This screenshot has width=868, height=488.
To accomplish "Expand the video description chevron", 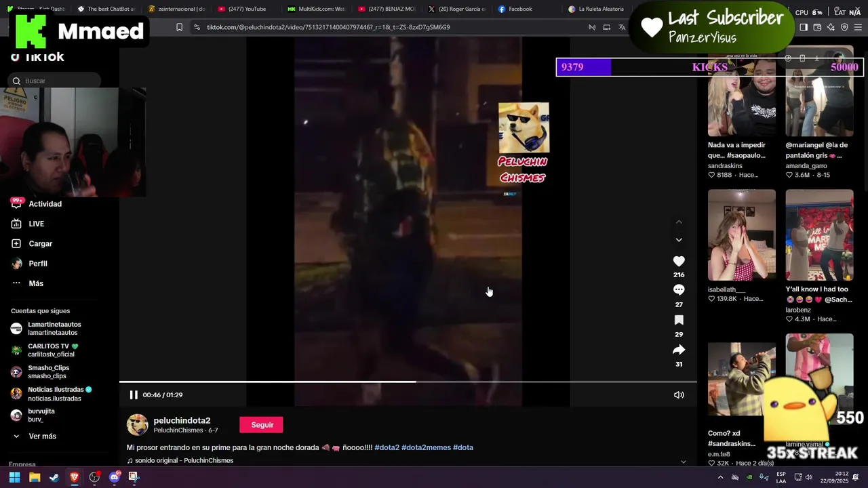I will pyautogui.click(x=683, y=462).
